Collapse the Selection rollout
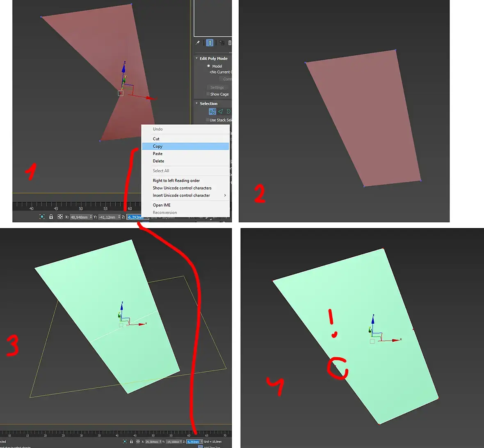This screenshot has height=448, width=484. coord(196,103)
